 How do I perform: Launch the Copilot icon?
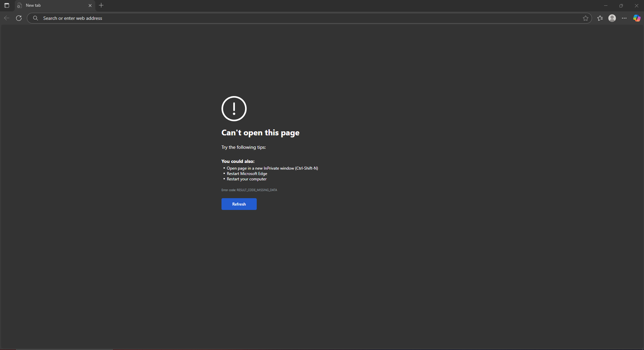click(x=637, y=18)
